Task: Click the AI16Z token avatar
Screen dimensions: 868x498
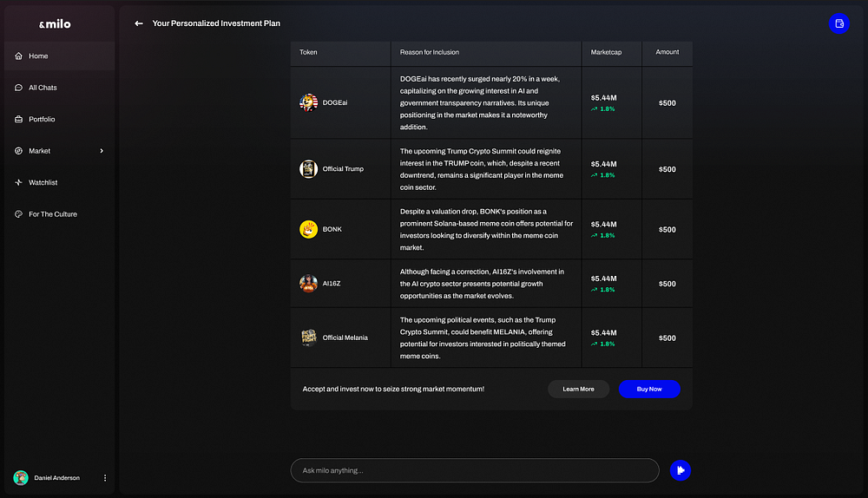Action: click(308, 284)
